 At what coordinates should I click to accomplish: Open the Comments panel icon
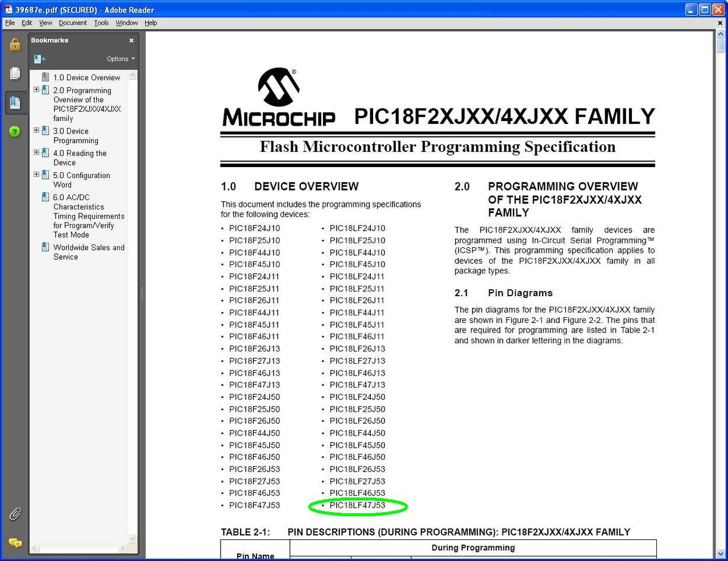pyautogui.click(x=15, y=543)
